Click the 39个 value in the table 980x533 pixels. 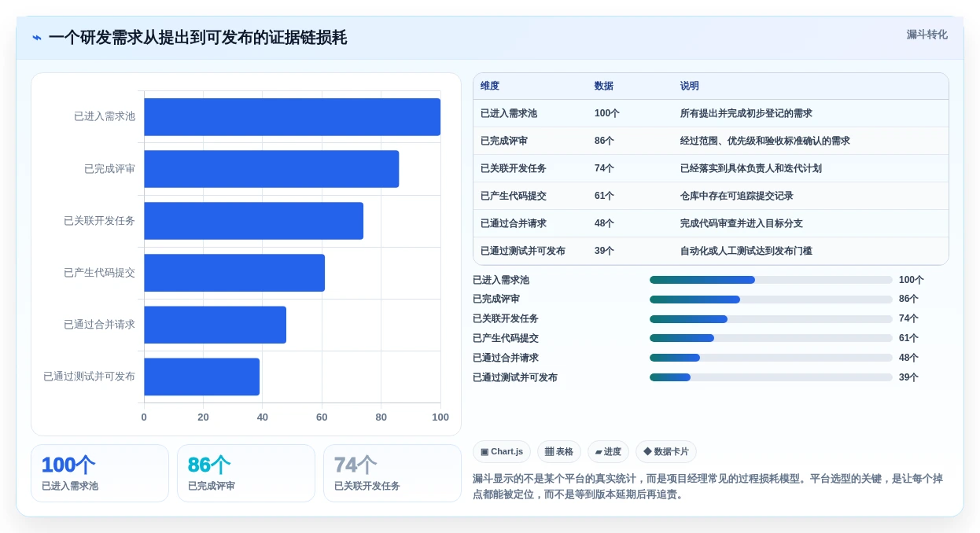[x=604, y=251]
